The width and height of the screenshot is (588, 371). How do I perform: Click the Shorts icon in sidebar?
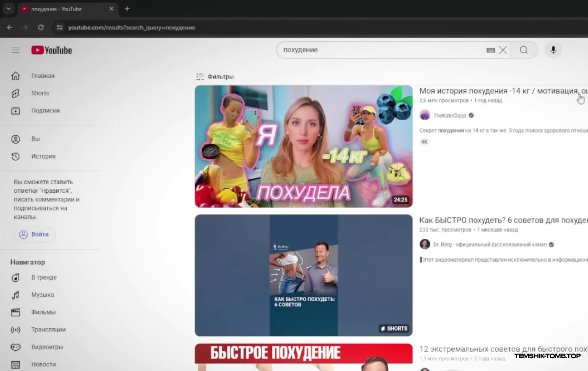pos(16,93)
